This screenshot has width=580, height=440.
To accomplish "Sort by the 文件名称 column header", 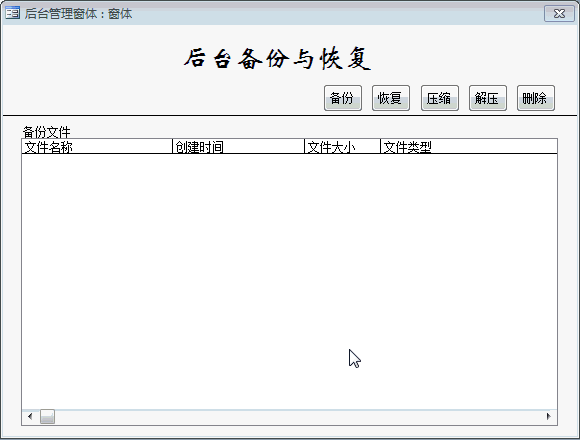I will 97,147.
